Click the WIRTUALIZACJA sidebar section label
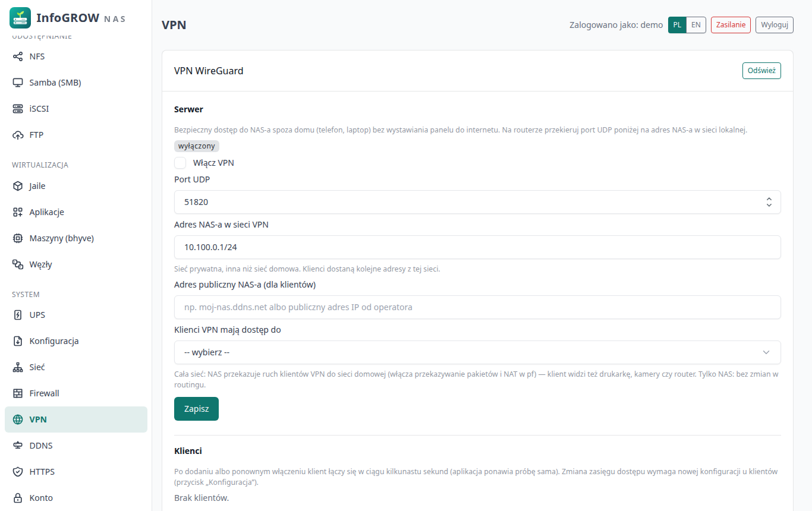 [x=40, y=165]
